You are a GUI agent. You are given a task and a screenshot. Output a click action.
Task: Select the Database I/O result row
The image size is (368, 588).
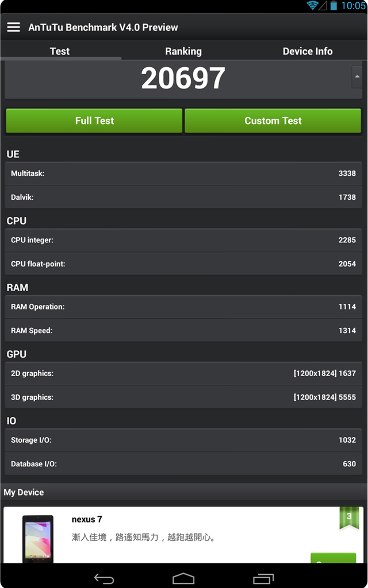point(183,464)
